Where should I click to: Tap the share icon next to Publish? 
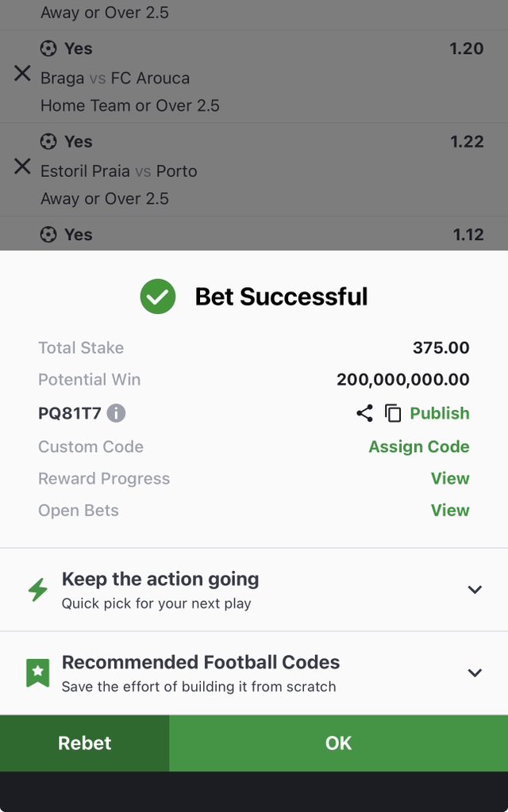[x=364, y=413]
